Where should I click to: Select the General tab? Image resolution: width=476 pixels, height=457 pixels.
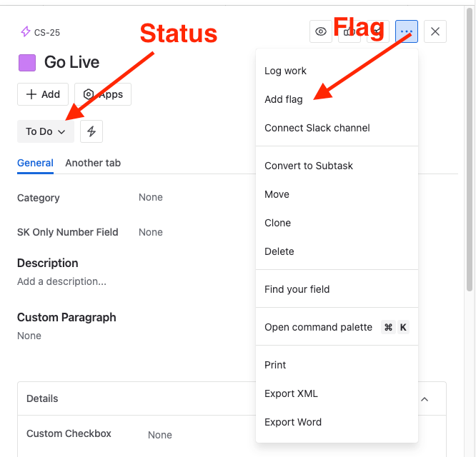coord(35,163)
